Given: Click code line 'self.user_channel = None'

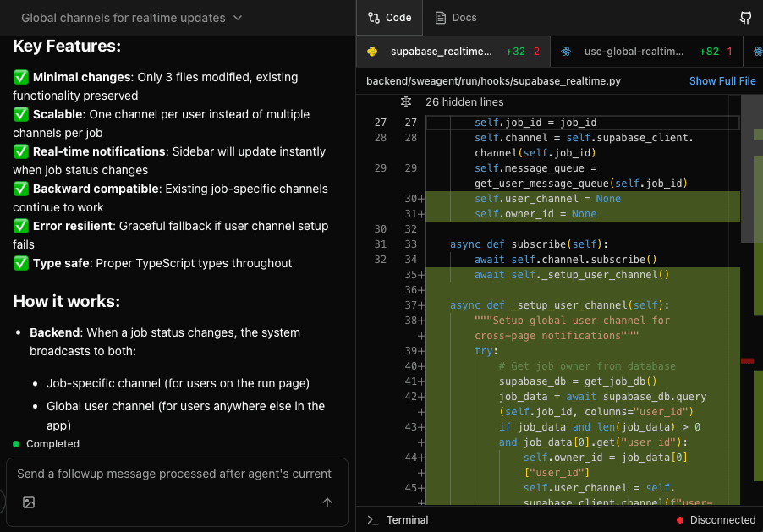Looking at the screenshot, I should (547, 199).
